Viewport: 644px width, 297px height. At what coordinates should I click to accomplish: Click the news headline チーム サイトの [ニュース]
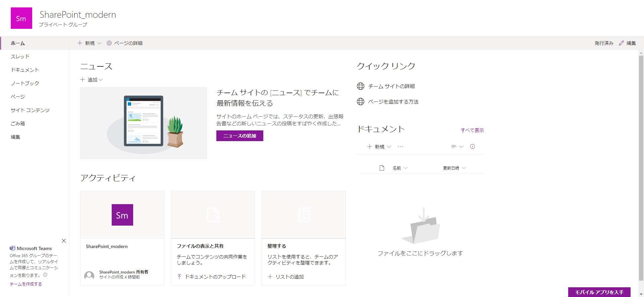point(278,98)
